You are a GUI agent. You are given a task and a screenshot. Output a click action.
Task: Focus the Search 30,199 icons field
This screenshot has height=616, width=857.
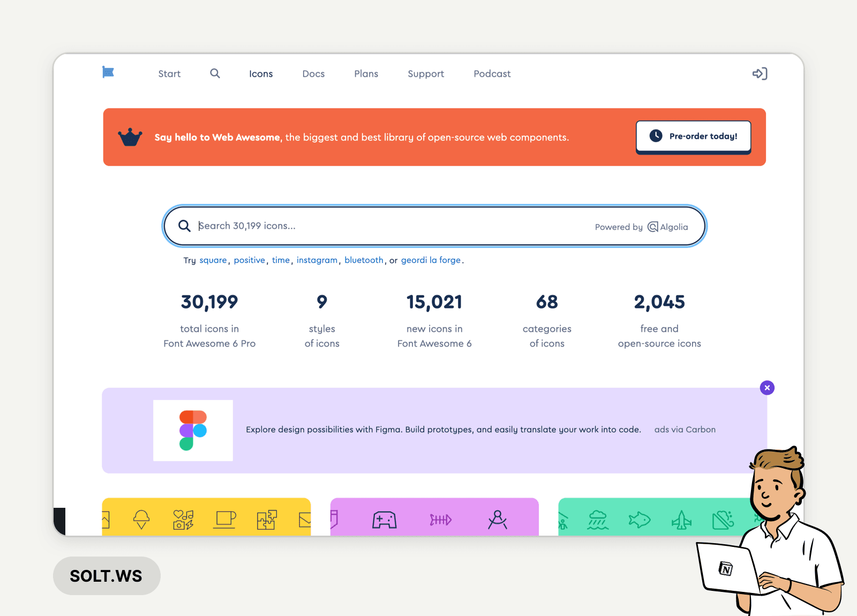(x=434, y=226)
